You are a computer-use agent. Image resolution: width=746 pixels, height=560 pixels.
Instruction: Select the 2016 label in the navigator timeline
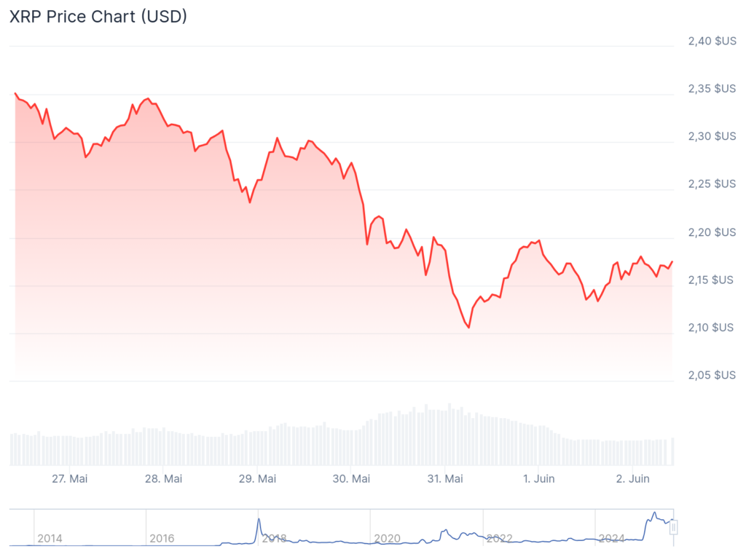click(x=162, y=539)
